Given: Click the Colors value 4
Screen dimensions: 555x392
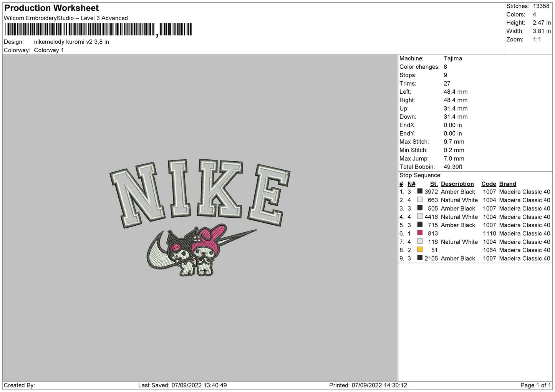Looking at the screenshot, I should coord(534,15).
